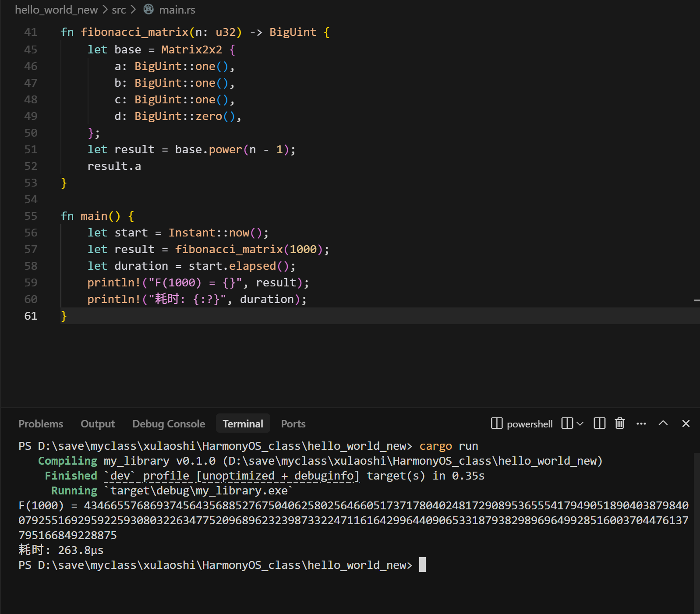
Task: Click BigUint::one() on the 'a:' line
Action: [182, 66]
